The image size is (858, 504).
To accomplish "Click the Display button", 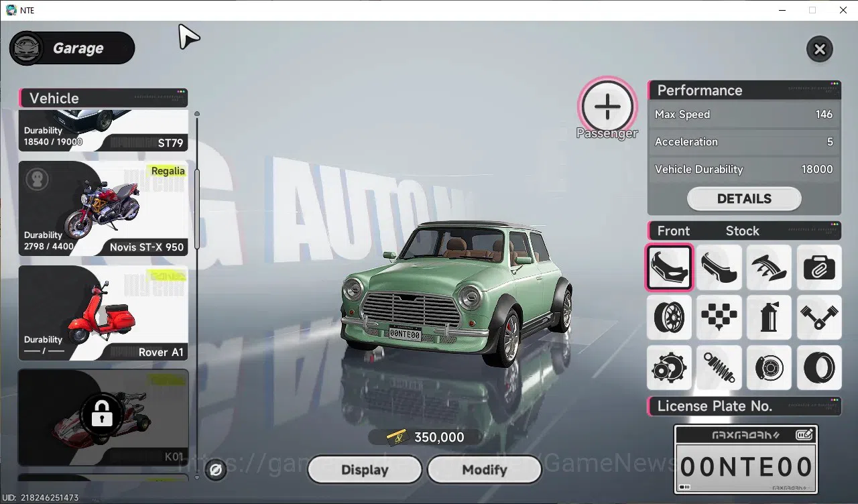I will (x=365, y=470).
